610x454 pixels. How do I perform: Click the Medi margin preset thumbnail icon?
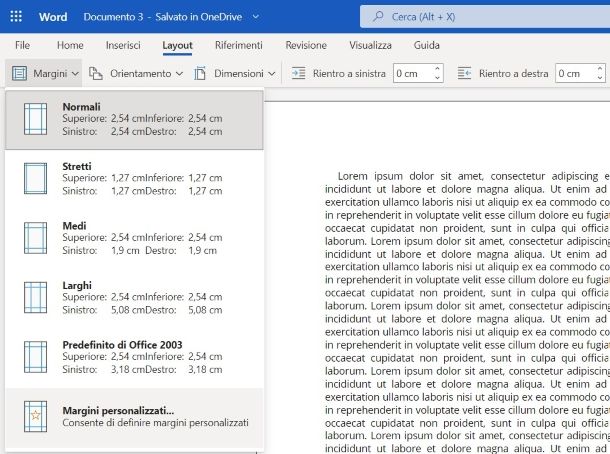(x=35, y=238)
